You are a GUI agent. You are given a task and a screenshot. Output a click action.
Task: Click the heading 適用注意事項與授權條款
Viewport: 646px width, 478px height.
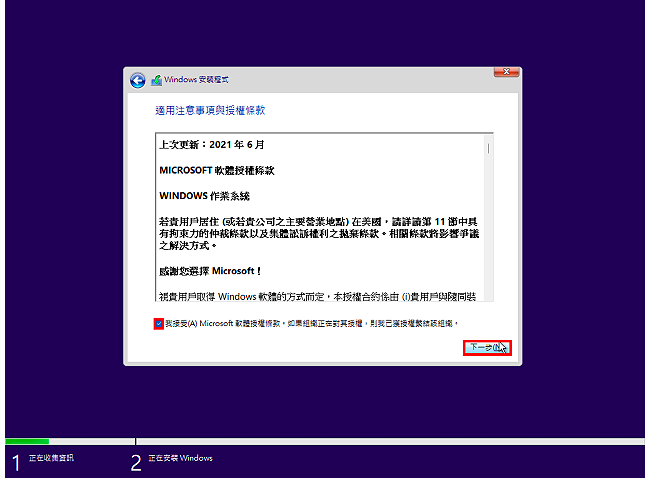210,110
